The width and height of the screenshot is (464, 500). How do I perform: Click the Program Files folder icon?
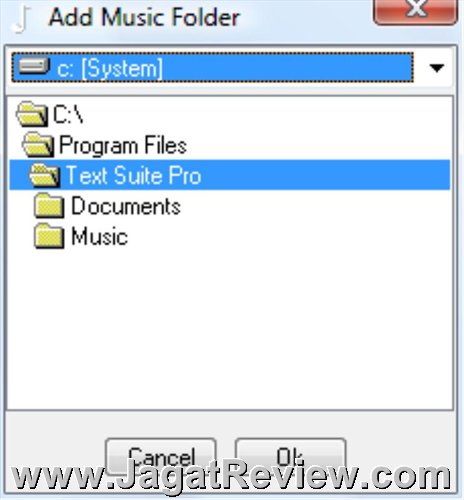tap(38, 145)
